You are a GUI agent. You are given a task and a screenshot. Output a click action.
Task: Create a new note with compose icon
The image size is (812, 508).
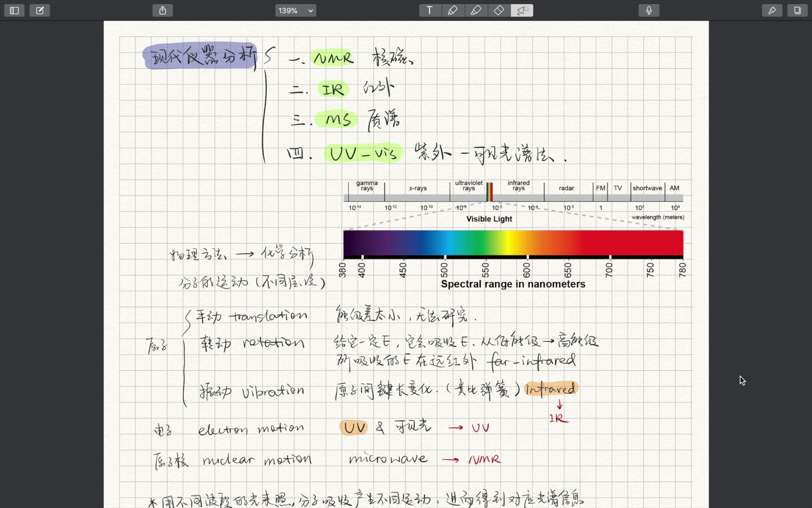(40, 10)
